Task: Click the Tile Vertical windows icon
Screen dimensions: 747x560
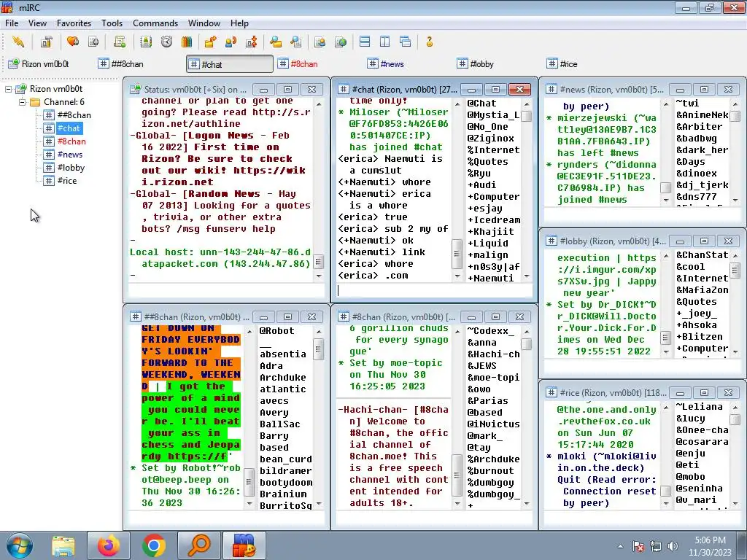Action: click(385, 42)
